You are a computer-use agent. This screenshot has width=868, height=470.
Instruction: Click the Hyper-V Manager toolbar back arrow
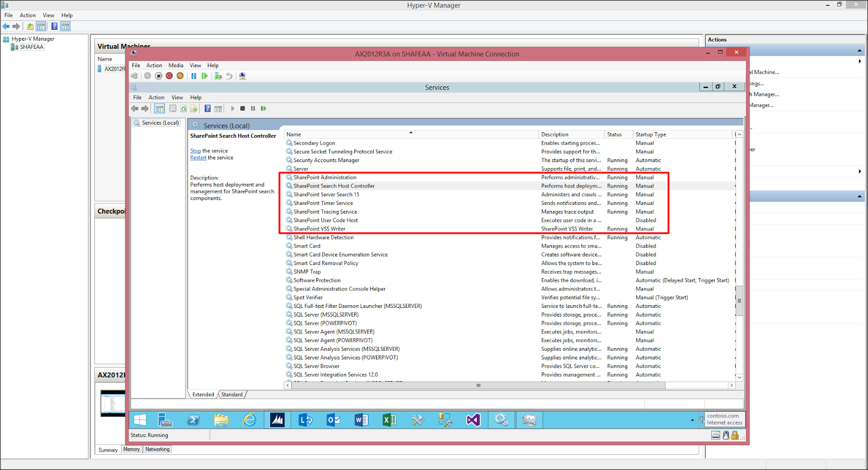click(x=6, y=26)
